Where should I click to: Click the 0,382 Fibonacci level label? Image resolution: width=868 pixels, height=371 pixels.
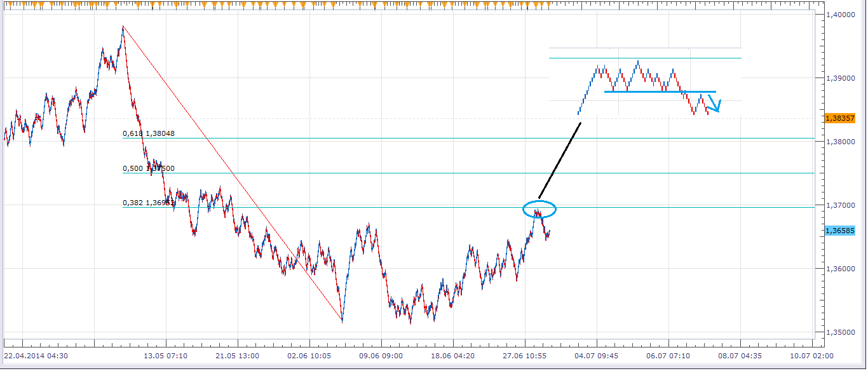pos(148,203)
